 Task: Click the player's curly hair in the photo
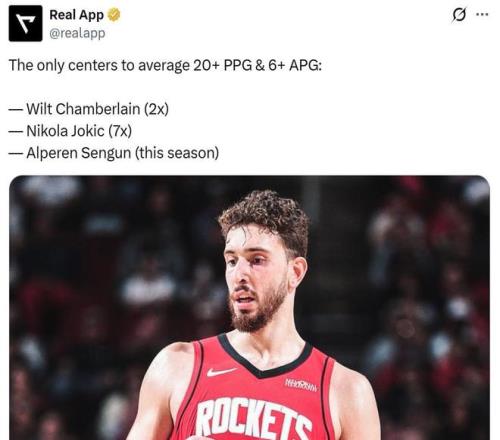[266, 218]
